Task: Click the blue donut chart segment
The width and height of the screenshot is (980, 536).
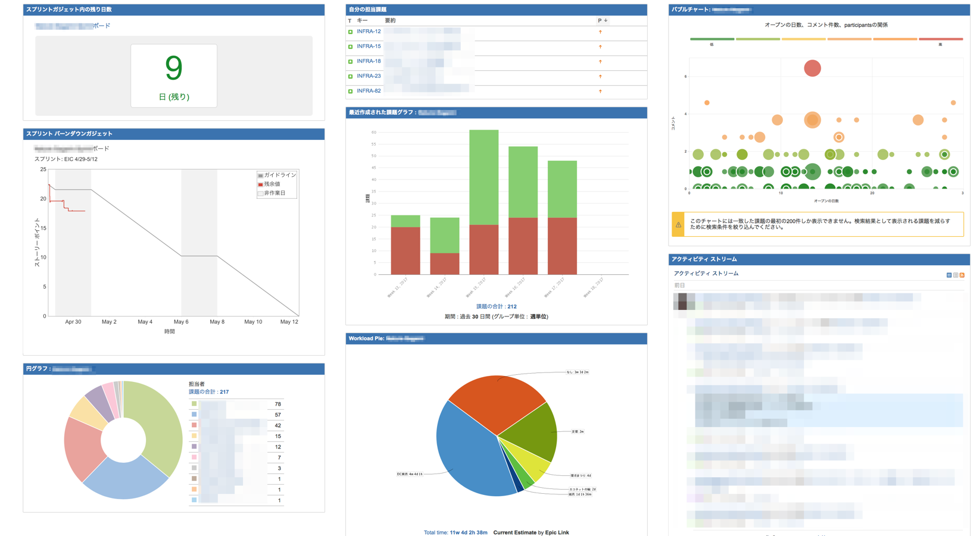Action: [x=125, y=481]
